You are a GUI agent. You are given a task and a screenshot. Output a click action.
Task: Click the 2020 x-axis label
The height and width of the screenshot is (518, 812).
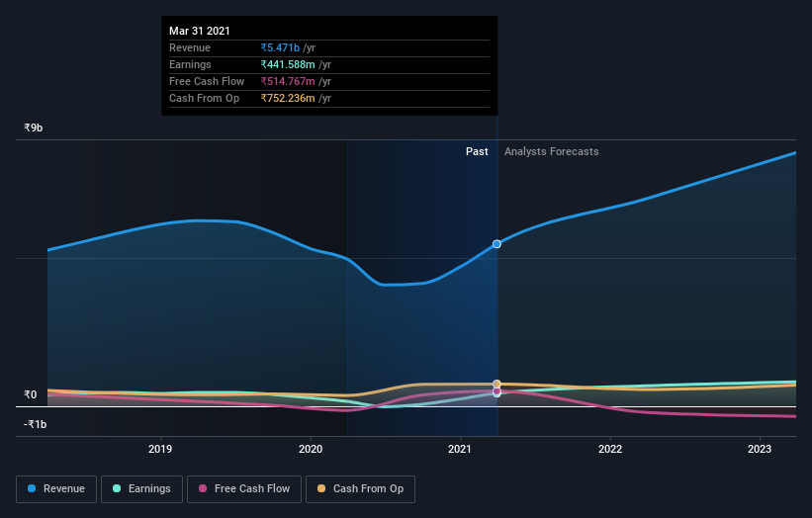coord(311,449)
